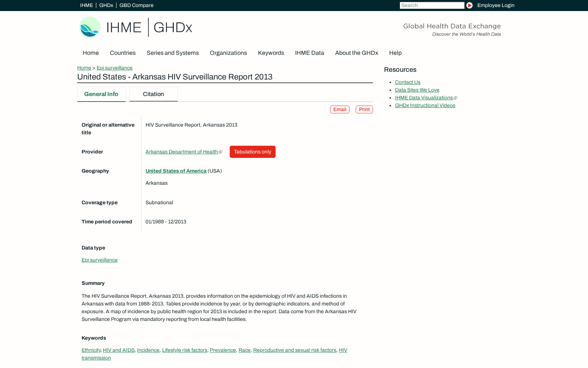
Task: Open Data Sites We Love link
Action: (x=417, y=90)
